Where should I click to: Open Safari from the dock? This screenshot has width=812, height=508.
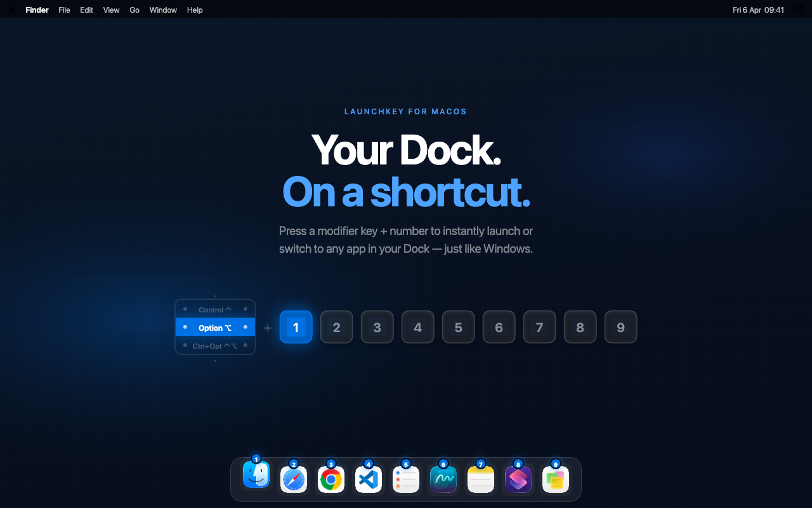pyautogui.click(x=294, y=479)
